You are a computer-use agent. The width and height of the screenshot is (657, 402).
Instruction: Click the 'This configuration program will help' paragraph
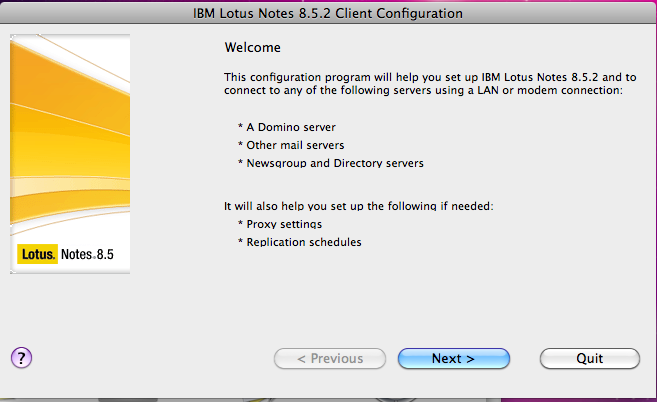click(430, 83)
